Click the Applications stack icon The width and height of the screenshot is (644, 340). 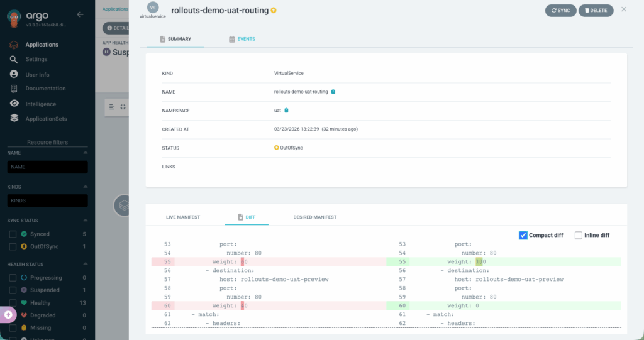pyautogui.click(x=14, y=45)
